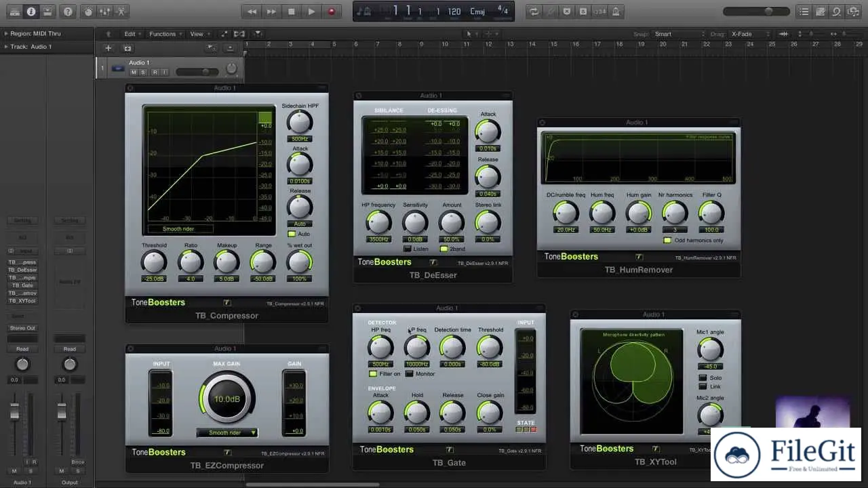
Task: Toggle Solo checkbox in TB_XYTool
Action: click(x=703, y=378)
